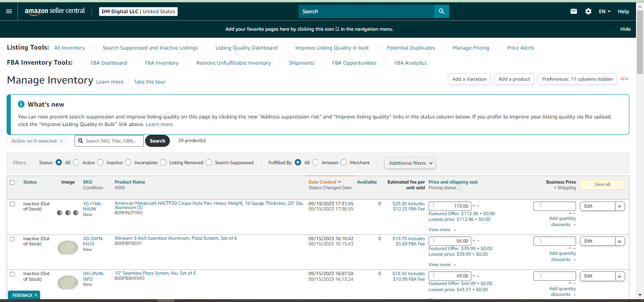Viewport: 644px width, 302px height.
Task: Select the Search Suppressed radio button
Action: coord(209,162)
